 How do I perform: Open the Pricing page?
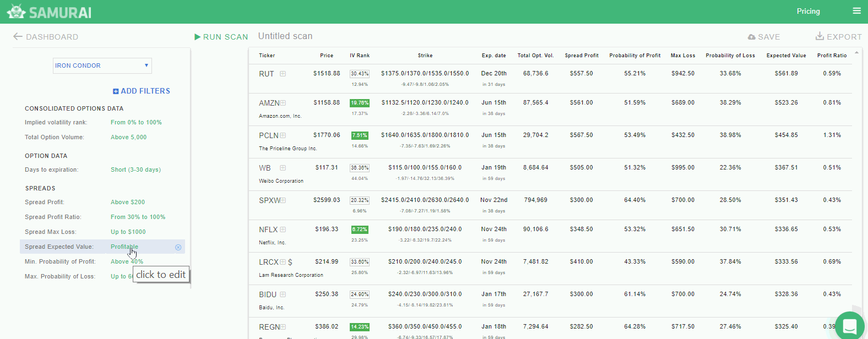click(808, 11)
